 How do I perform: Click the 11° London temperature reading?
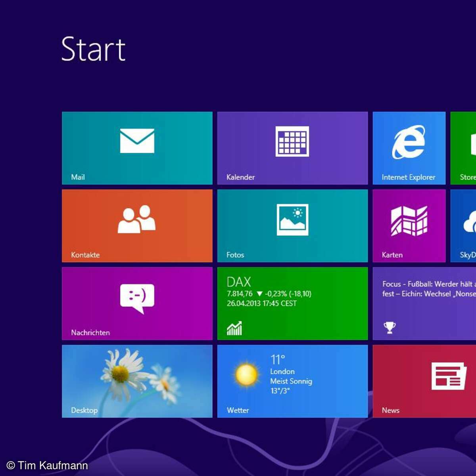278,360
